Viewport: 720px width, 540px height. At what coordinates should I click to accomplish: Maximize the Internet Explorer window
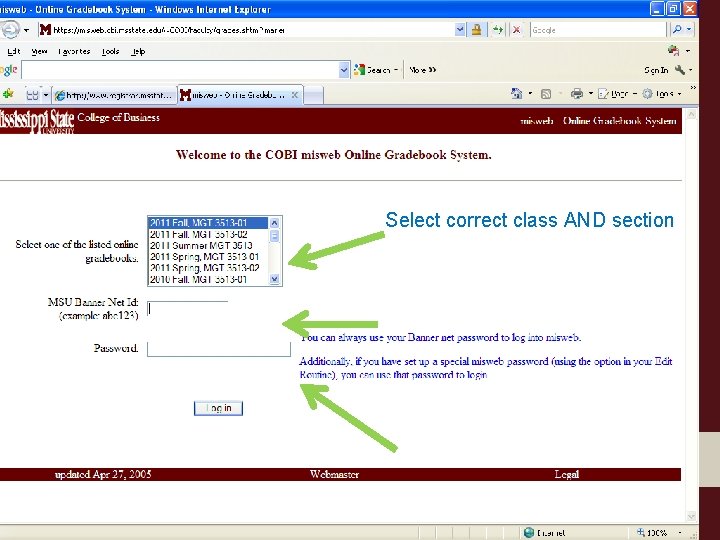coord(673,9)
